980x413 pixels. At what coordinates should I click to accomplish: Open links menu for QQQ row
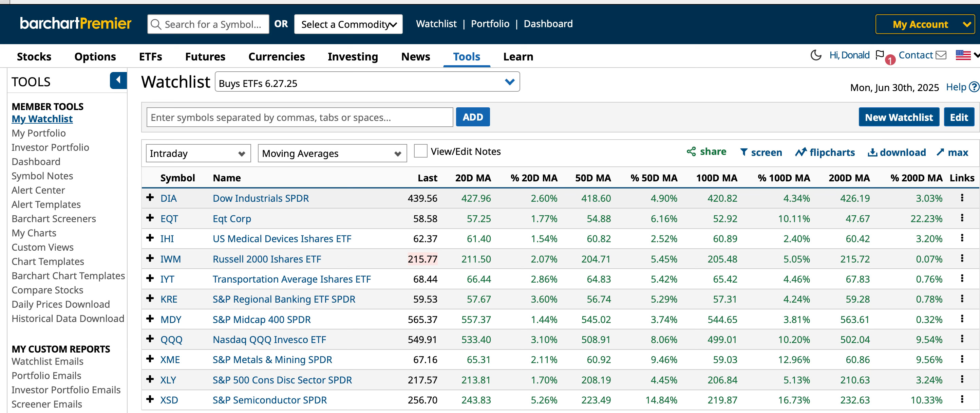pyautogui.click(x=962, y=339)
